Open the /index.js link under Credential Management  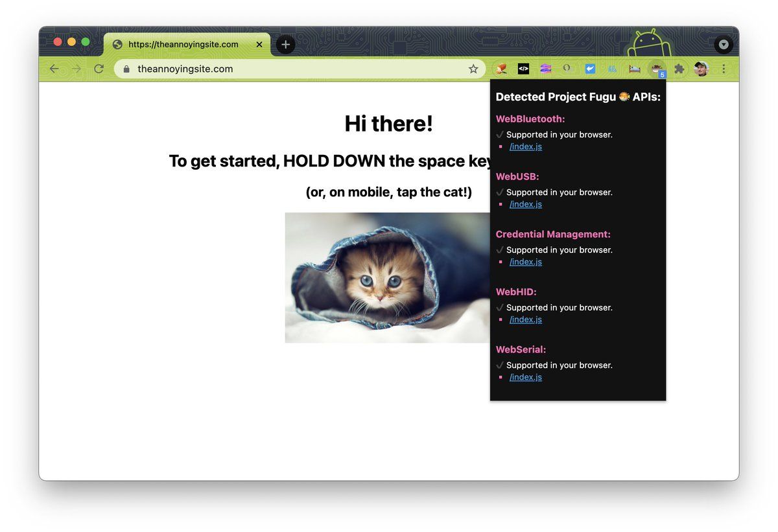(525, 261)
